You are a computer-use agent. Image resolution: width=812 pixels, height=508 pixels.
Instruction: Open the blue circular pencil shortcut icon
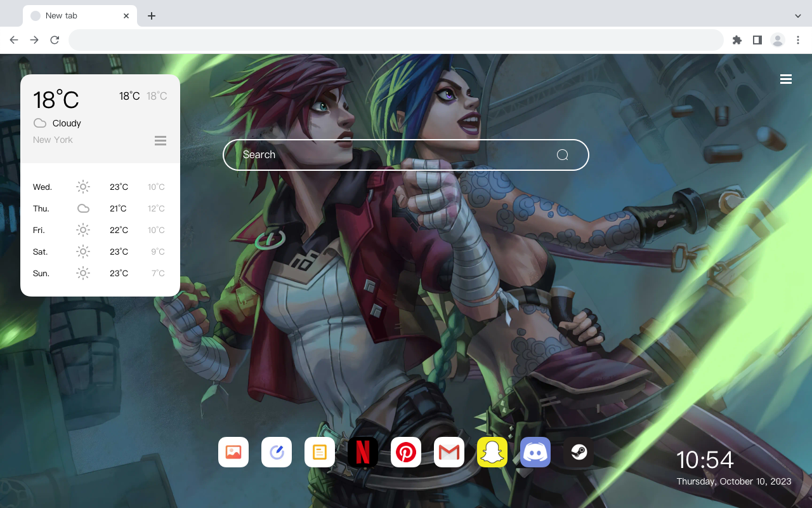pyautogui.click(x=277, y=452)
